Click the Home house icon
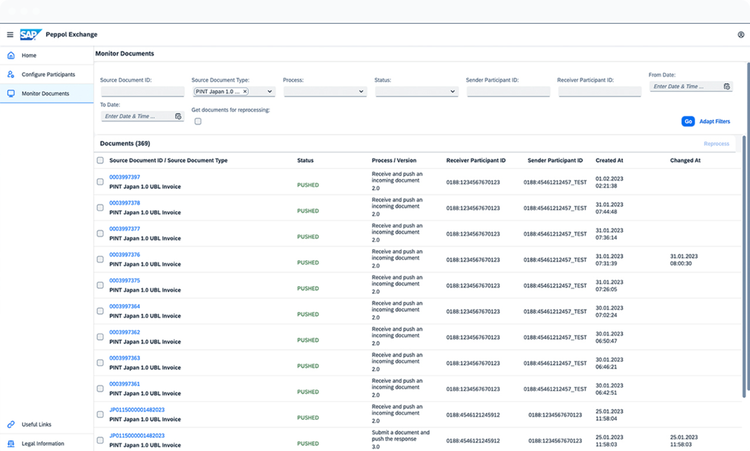 click(11, 55)
